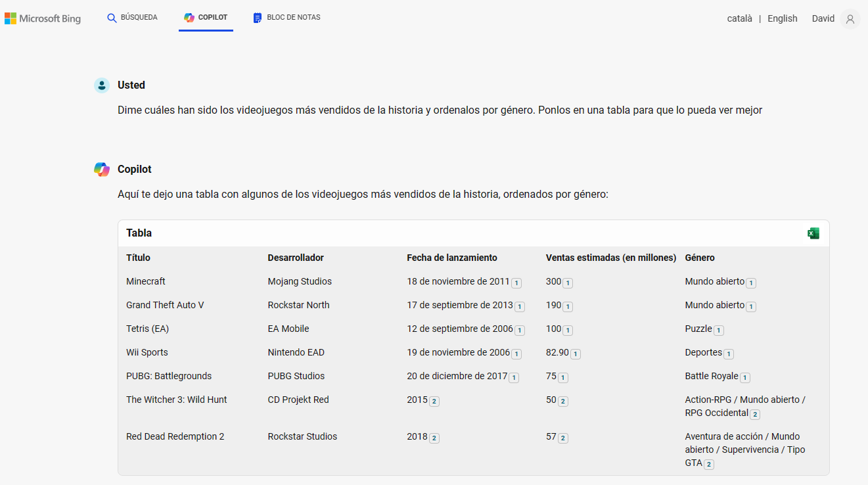Select the Copilot tab

(206, 18)
